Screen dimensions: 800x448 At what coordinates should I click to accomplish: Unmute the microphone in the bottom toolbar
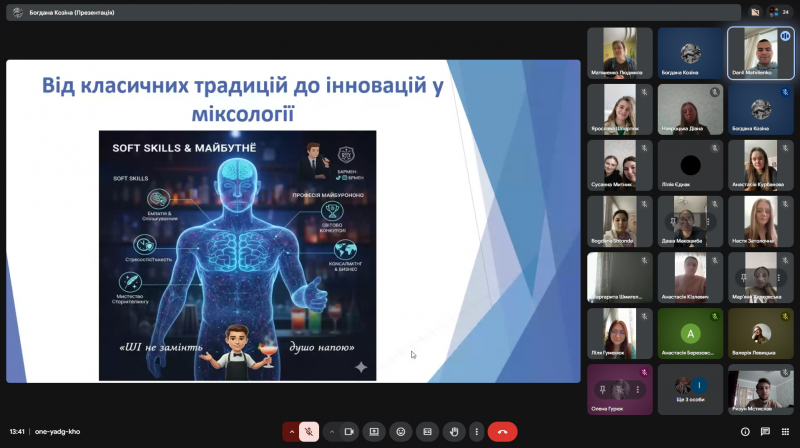coord(310,431)
